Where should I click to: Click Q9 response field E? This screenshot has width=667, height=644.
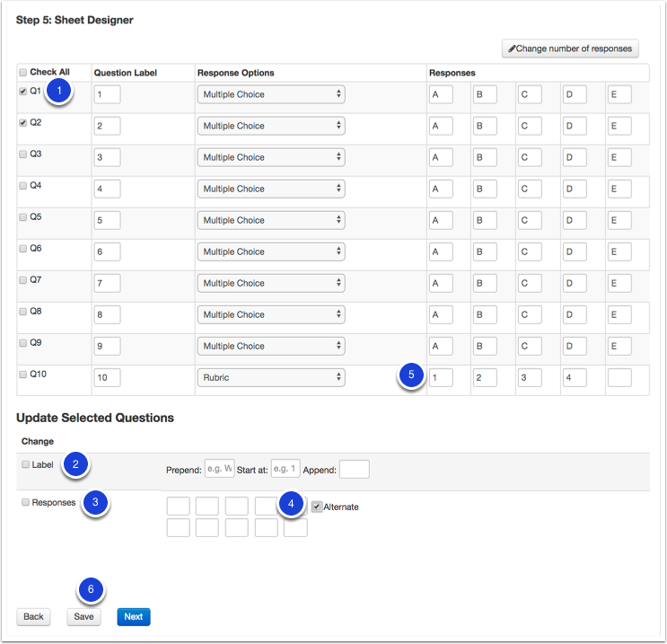point(619,347)
